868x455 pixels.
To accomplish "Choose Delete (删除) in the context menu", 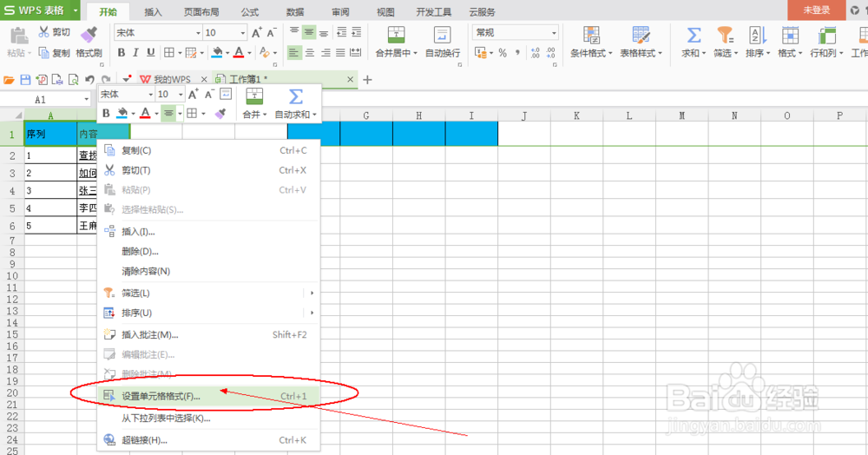I will (208, 251).
